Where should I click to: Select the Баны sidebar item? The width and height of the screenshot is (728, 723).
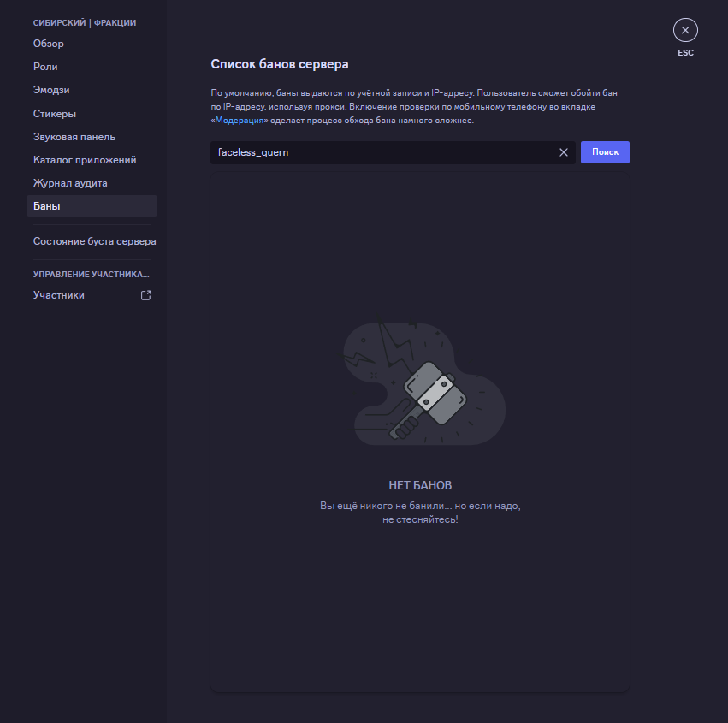[x=47, y=206]
